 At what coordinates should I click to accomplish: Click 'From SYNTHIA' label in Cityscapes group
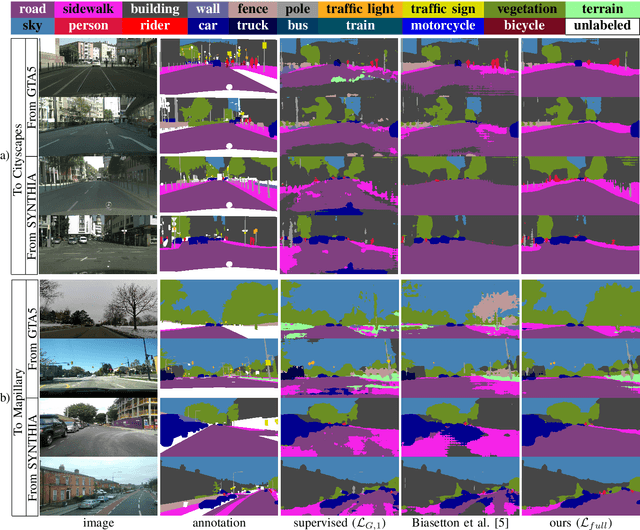tap(32, 215)
